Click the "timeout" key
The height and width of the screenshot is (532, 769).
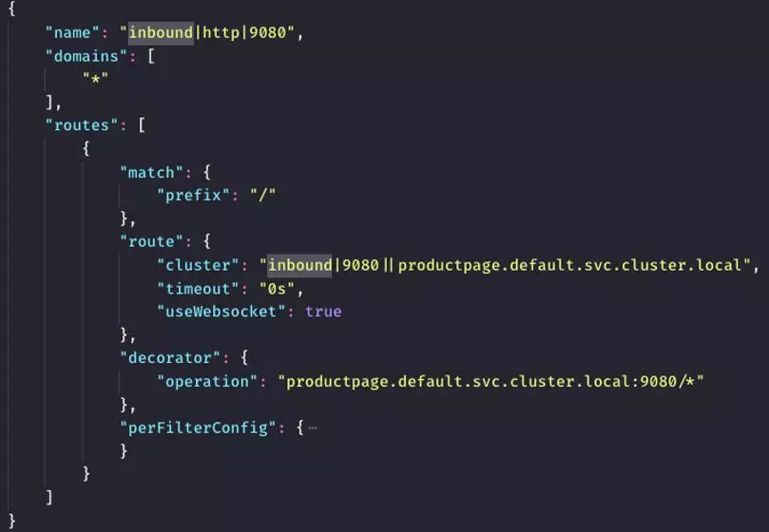click(x=198, y=289)
